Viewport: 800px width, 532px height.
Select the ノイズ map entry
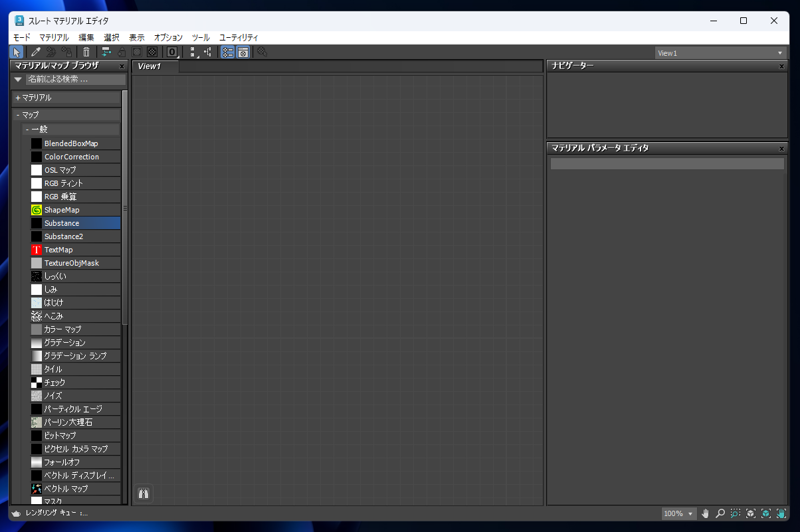pyautogui.click(x=76, y=395)
